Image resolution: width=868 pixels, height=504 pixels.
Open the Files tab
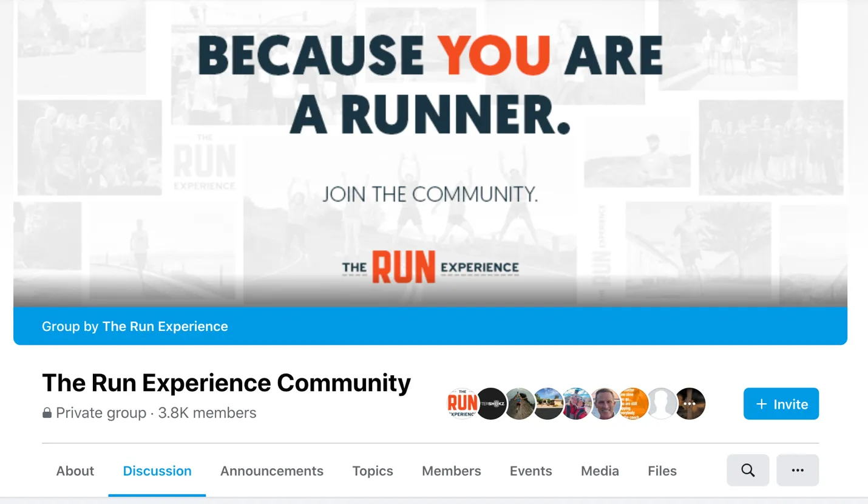coord(662,471)
